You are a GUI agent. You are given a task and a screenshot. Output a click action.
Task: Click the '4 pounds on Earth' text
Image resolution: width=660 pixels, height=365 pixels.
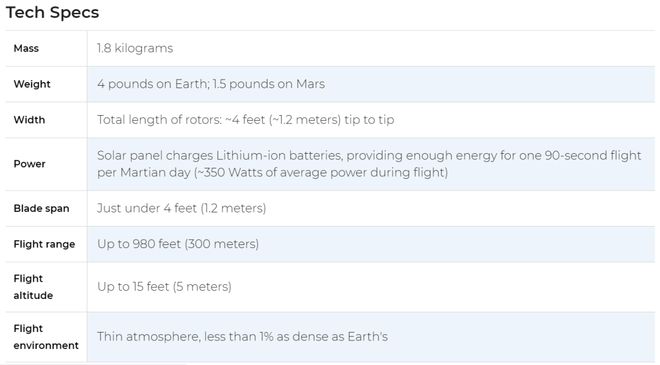tap(153, 84)
